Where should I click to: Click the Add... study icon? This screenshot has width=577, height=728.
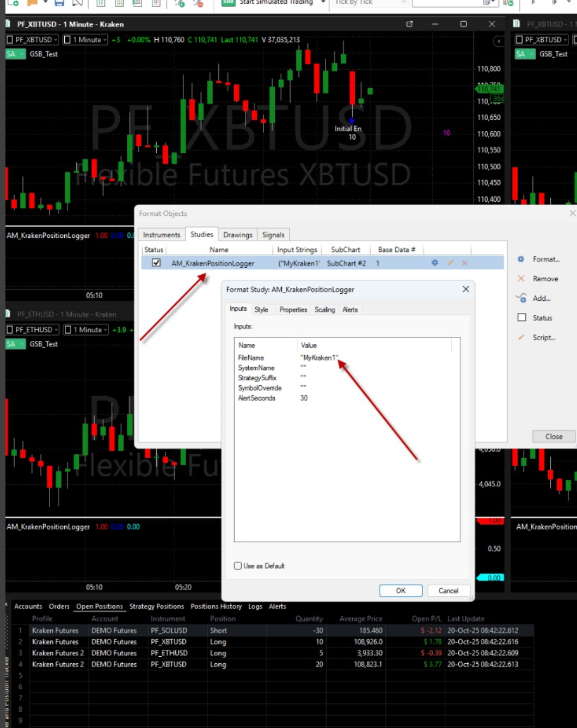[x=521, y=298]
